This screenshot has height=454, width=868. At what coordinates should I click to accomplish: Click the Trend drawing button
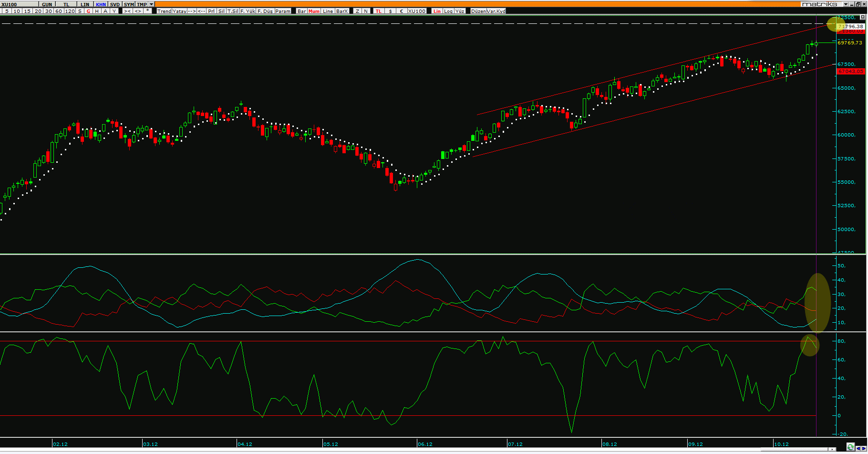(164, 11)
